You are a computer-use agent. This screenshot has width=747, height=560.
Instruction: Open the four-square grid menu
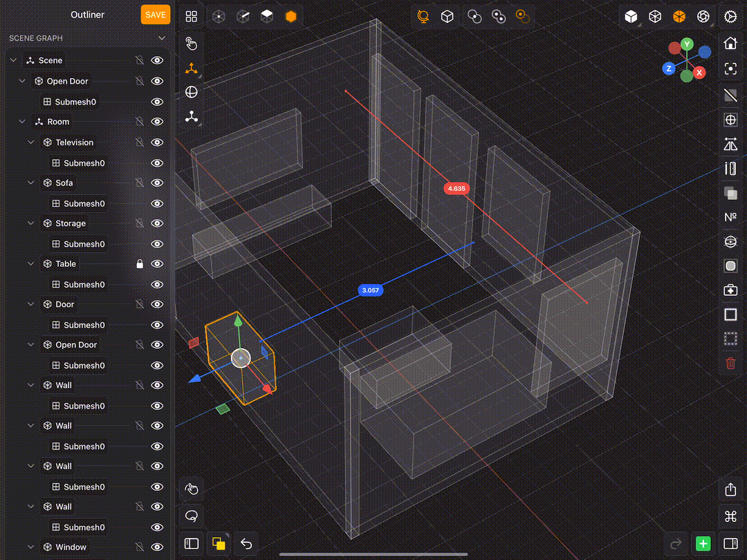191,17
